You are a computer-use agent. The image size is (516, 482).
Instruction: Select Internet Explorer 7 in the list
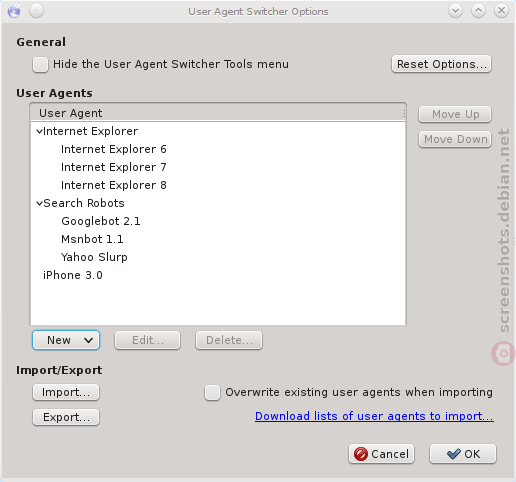point(114,167)
